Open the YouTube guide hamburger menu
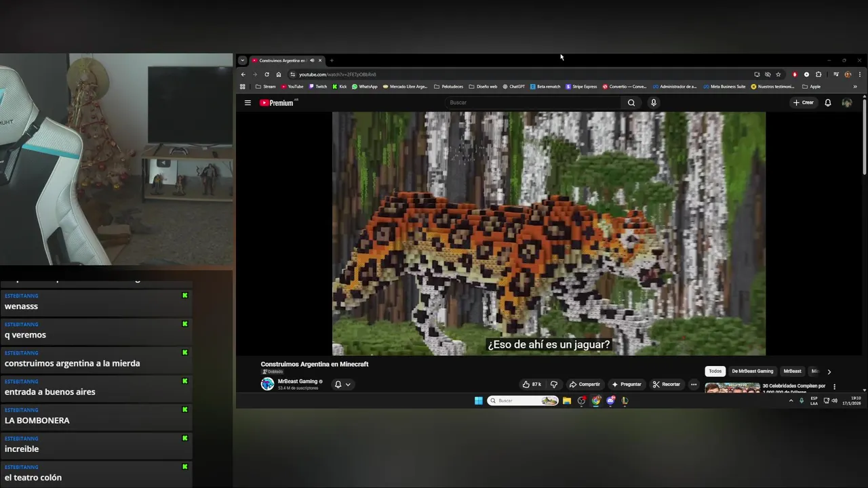This screenshot has width=868, height=488. 248,103
